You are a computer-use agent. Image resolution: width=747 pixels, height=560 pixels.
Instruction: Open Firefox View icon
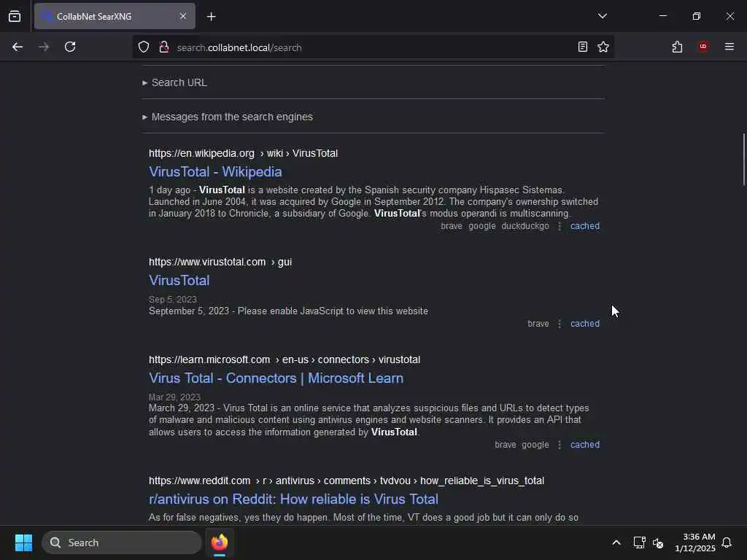pyautogui.click(x=15, y=16)
